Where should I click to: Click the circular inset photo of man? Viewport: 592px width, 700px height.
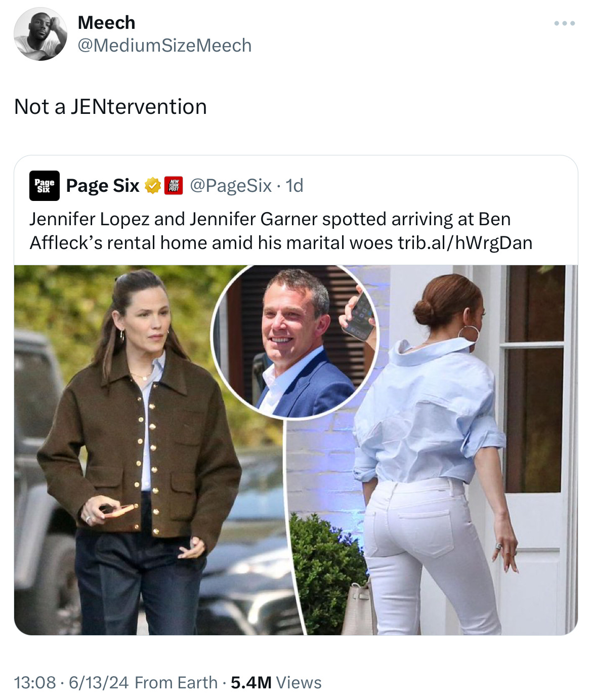coord(294,342)
